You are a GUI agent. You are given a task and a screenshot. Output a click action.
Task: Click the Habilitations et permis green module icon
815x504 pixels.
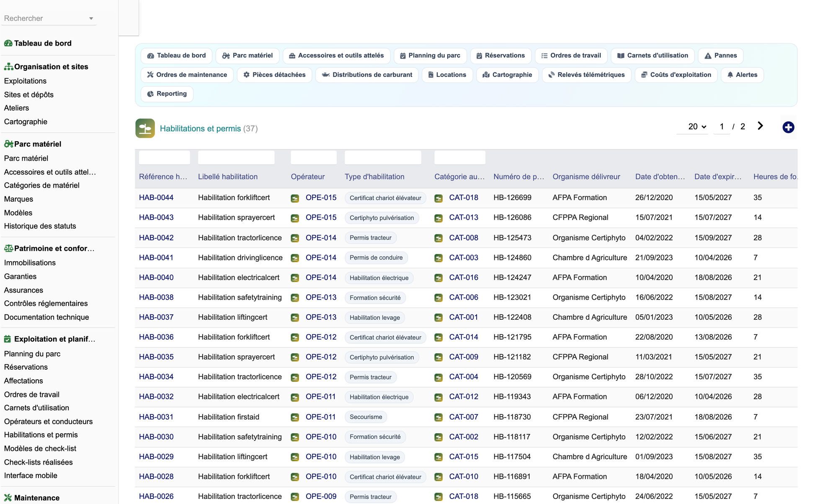click(145, 129)
